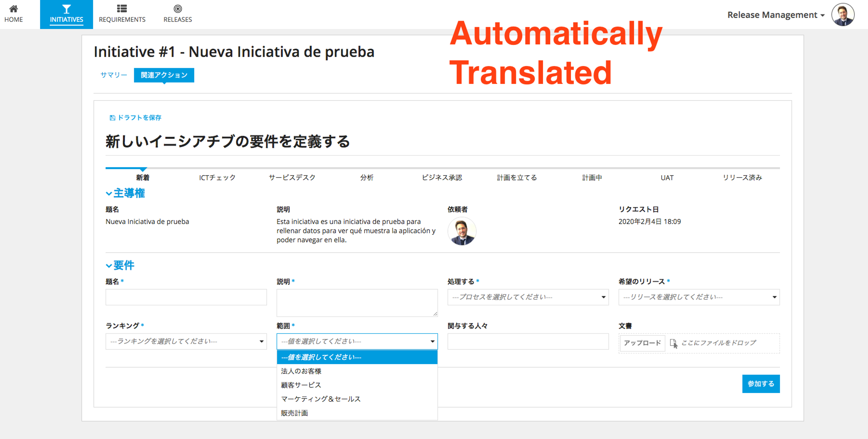Open the 希望のリリース release dropdown
Viewport: 868px width, 439px height.
[x=699, y=297]
